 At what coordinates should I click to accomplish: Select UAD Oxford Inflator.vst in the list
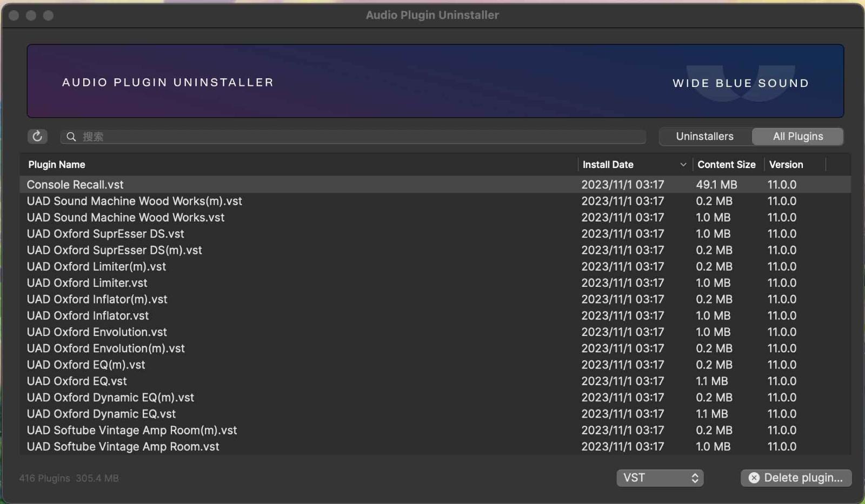[x=216, y=315]
